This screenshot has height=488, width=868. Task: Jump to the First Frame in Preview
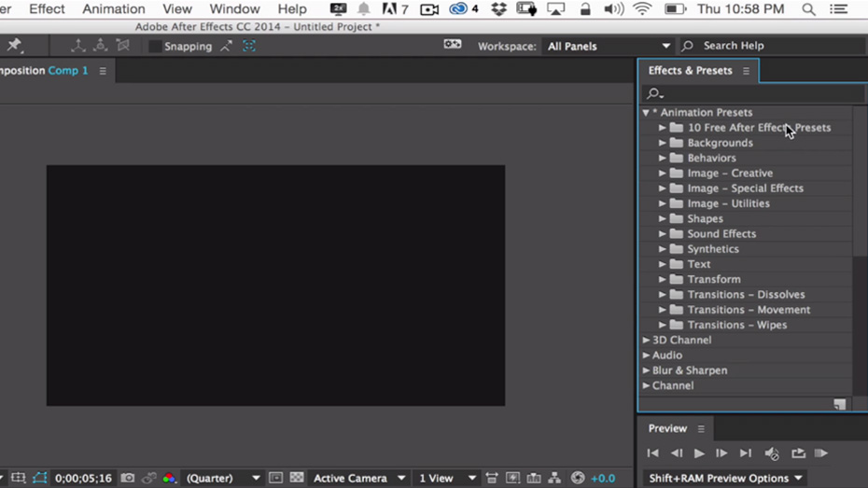click(x=653, y=453)
